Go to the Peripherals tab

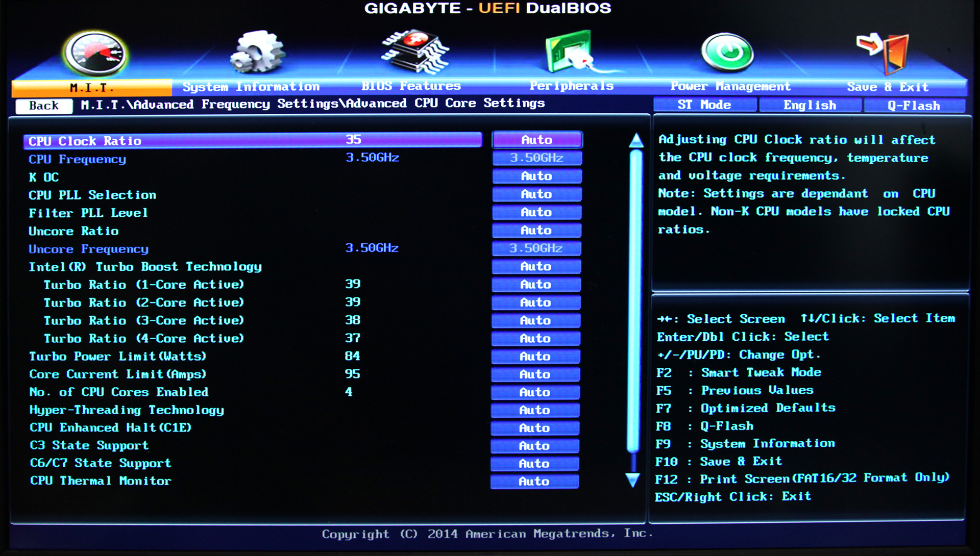[571, 86]
